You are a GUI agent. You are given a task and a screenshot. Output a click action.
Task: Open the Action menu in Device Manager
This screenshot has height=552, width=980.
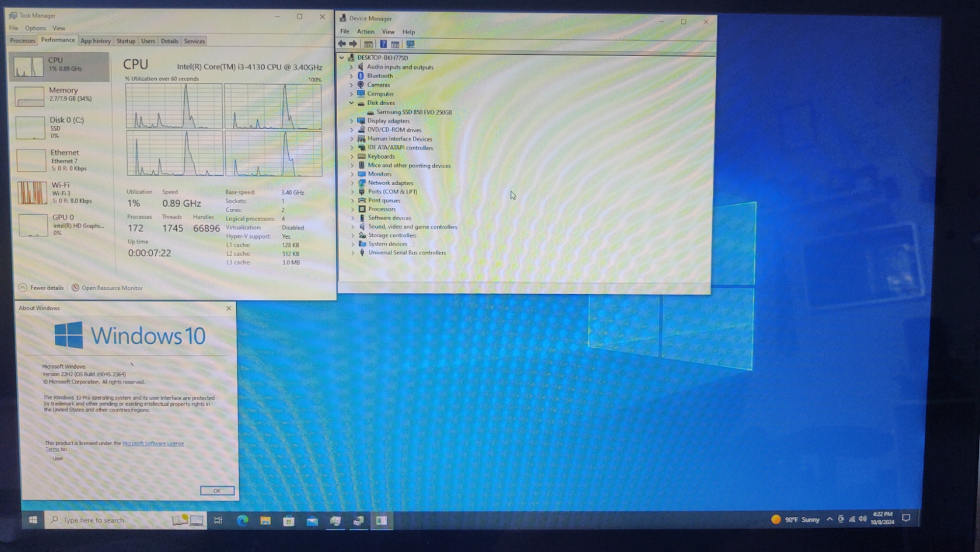click(x=365, y=32)
